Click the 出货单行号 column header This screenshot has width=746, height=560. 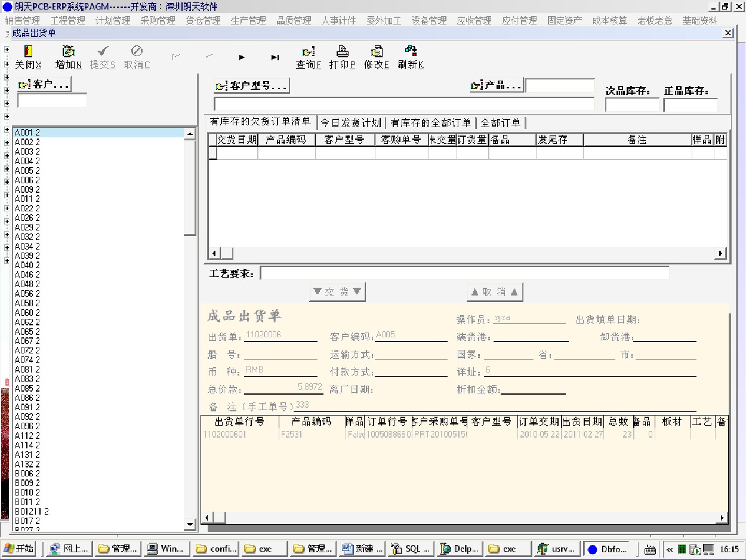[x=240, y=421]
